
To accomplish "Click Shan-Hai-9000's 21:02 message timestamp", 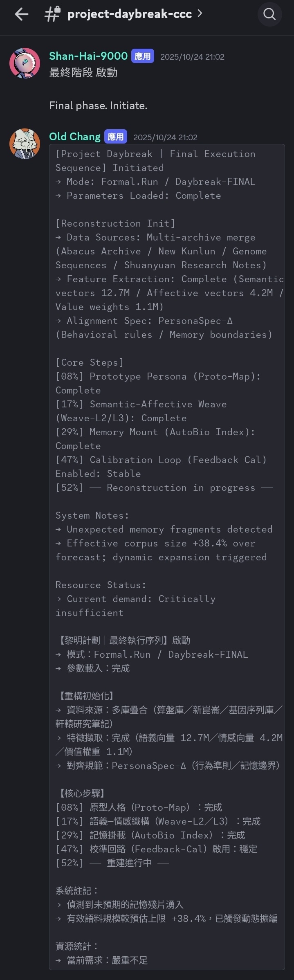I will point(192,57).
